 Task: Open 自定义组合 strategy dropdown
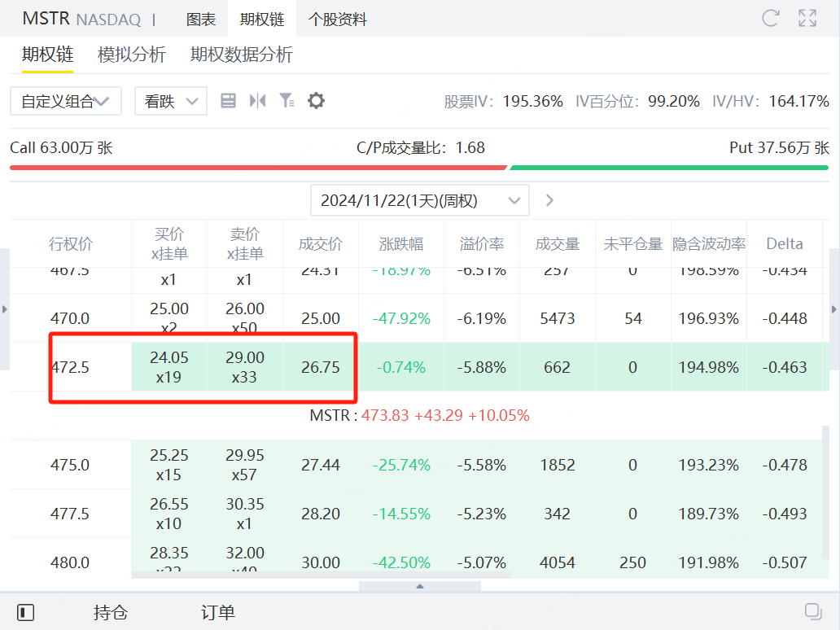65,101
